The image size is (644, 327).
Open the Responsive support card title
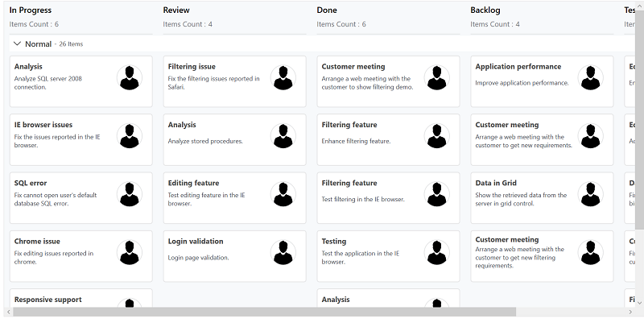tap(48, 300)
